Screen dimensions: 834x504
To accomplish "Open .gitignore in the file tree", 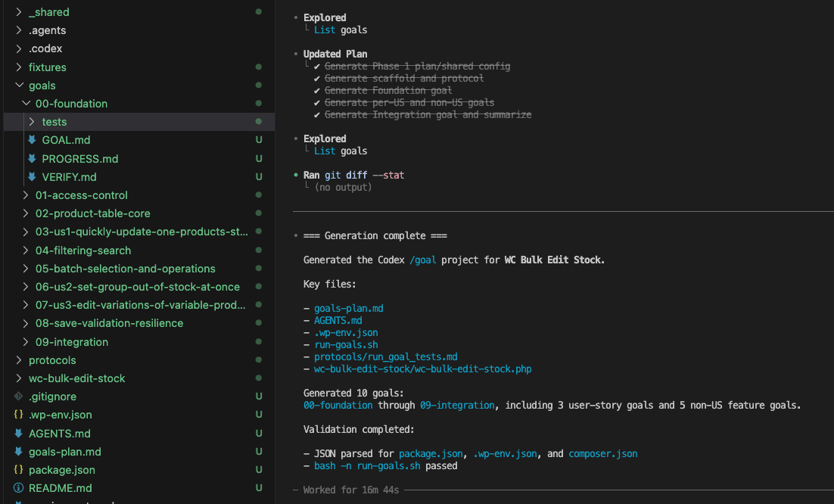I will click(52, 397).
